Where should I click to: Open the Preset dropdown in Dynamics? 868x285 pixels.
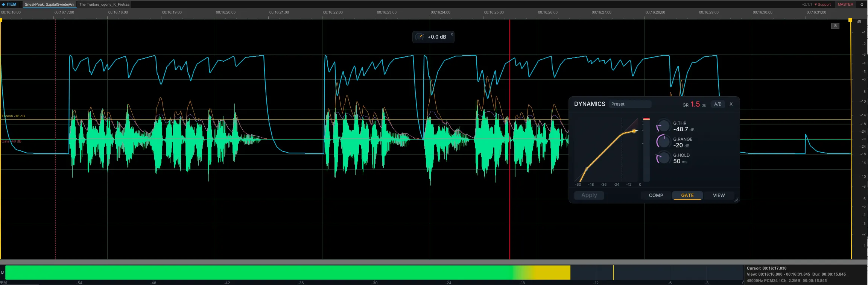(x=630, y=104)
